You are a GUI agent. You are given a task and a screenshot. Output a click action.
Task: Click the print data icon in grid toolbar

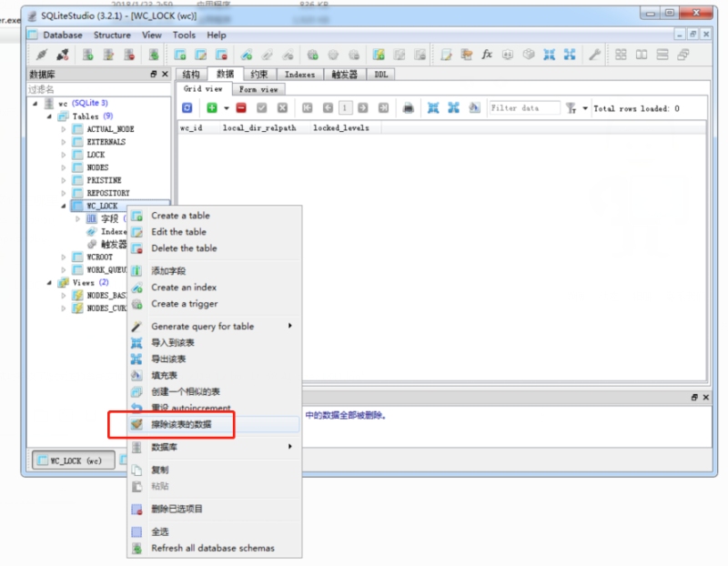pyautogui.click(x=408, y=108)
